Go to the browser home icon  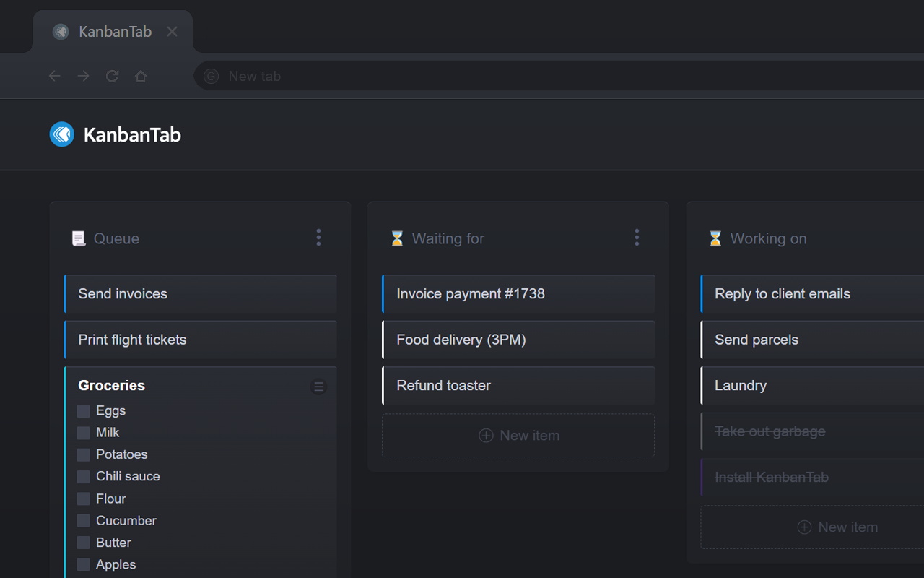pyautogui.click(x=141, y=76)
